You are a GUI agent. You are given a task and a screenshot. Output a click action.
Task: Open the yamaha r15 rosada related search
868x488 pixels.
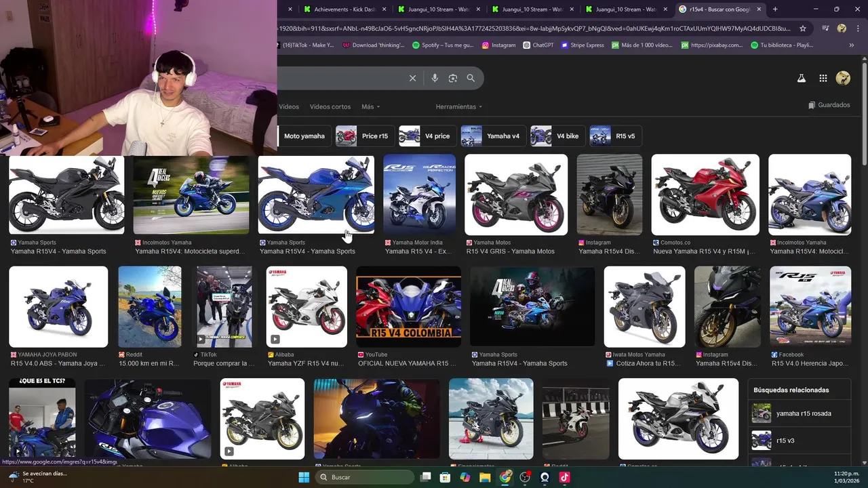(800, 413)
